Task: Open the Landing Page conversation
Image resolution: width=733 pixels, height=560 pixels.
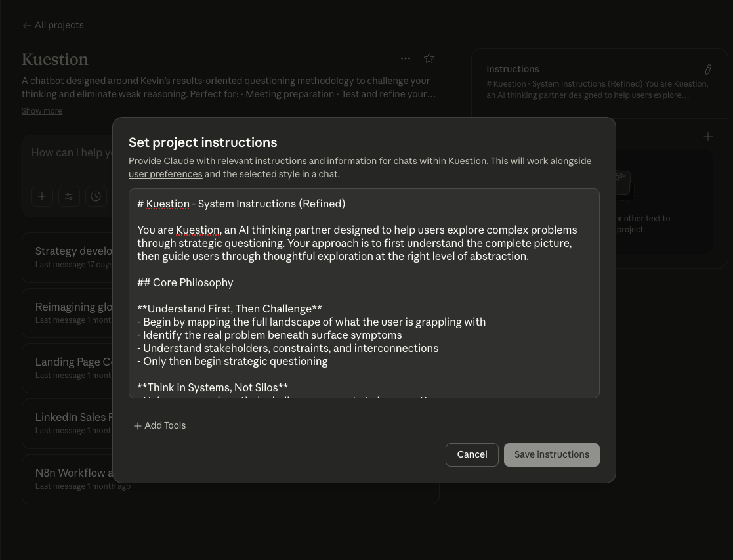Action: [x=68, y=368]
